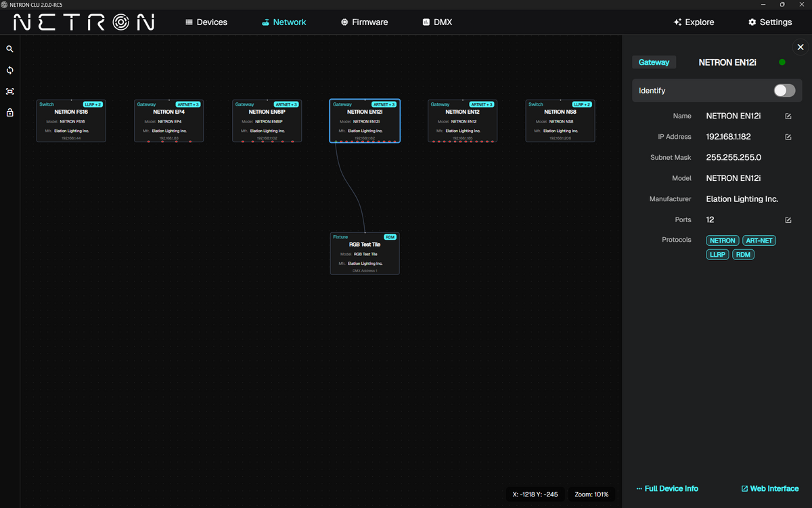Open the search tool in left sidebar
Screen dimensions: 812x508
pyautogui.click(x=10, y=49)
